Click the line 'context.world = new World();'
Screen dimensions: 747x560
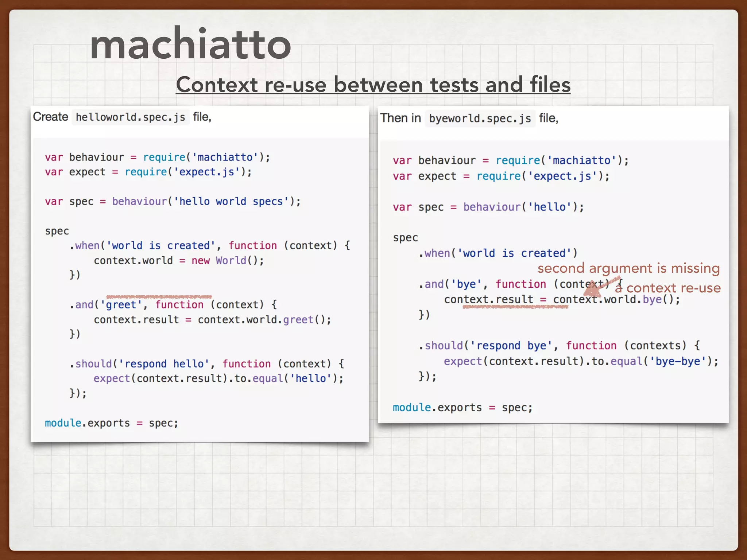(x=179, y=260)
